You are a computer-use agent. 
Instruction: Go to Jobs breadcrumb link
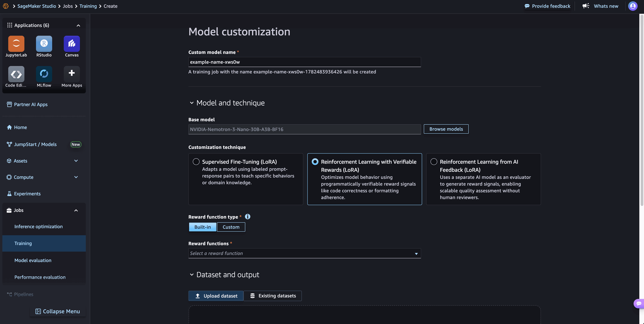[x=68, y=6]
